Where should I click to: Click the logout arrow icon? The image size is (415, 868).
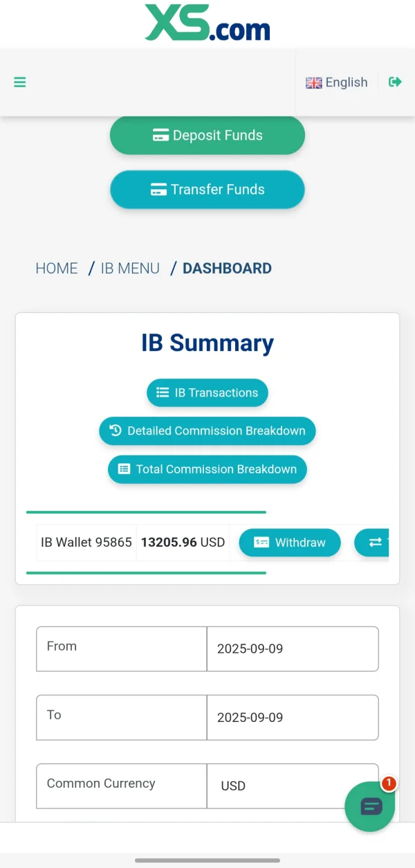coord(395,82)
